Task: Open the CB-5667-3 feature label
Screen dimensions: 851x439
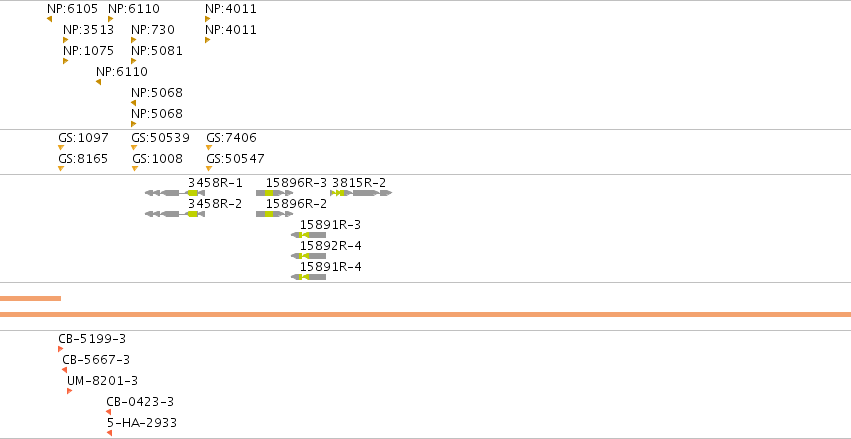Action: click(96, 360)
